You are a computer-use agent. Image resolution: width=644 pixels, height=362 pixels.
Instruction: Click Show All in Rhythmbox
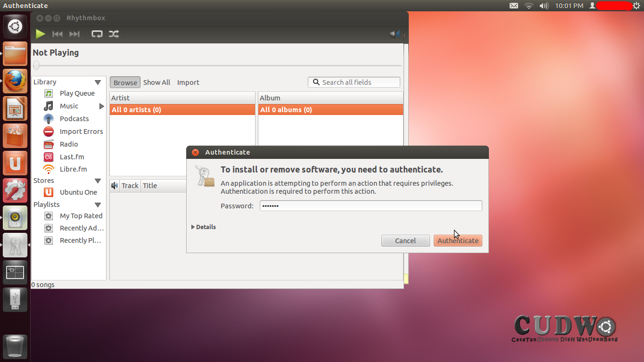point(157,82)
